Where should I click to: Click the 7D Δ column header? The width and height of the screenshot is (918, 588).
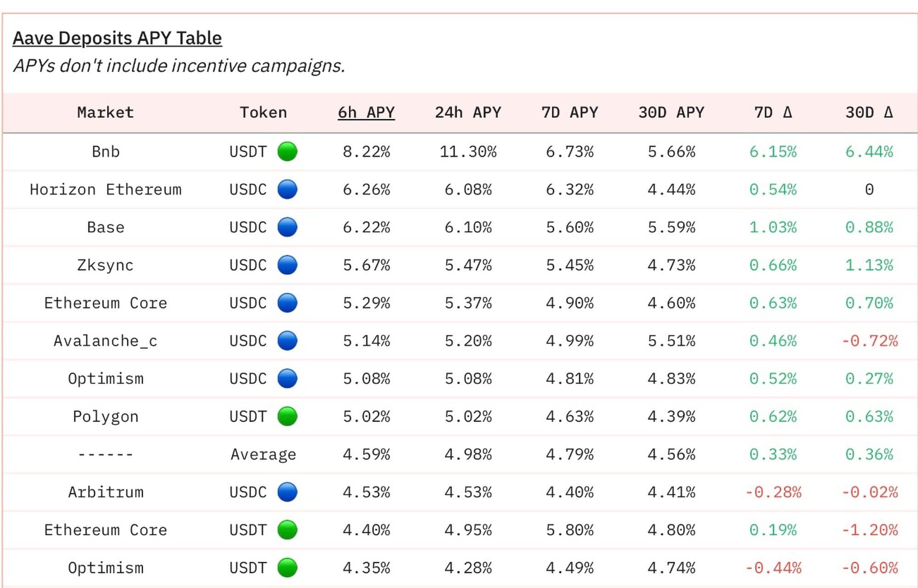tap(773, 112)
